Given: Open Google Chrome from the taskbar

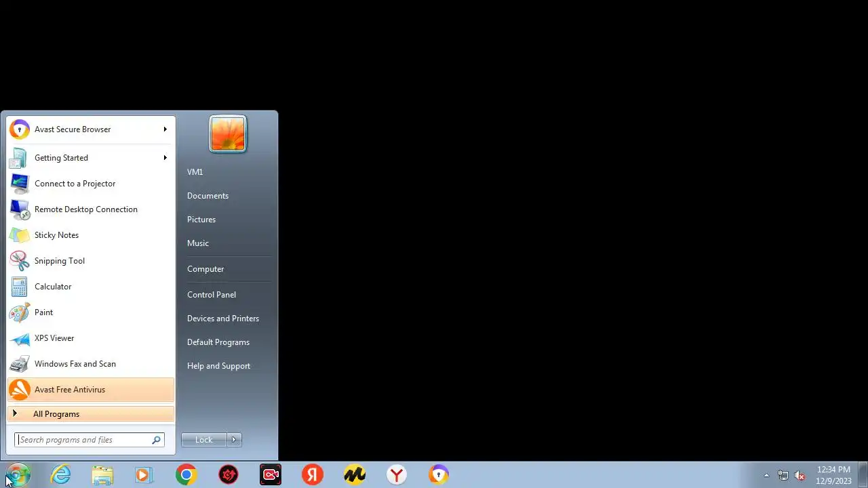Looking at the screenshot, I should (x=186, y=474).
